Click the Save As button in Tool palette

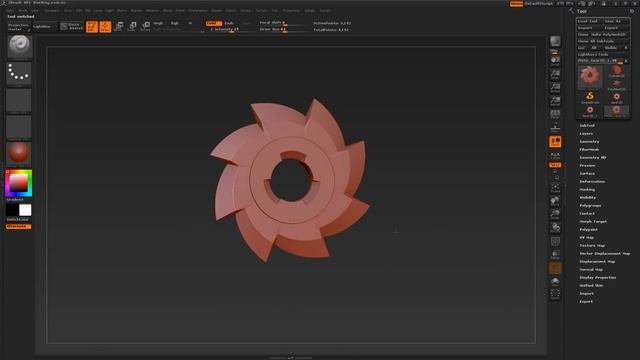616,21
